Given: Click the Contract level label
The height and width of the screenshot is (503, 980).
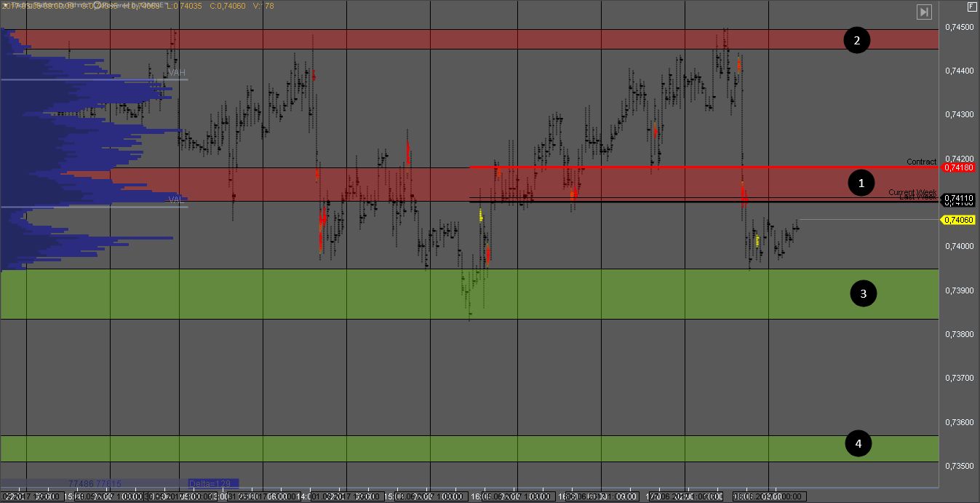Looking at the screenshot, I should (x=921, y=162).
